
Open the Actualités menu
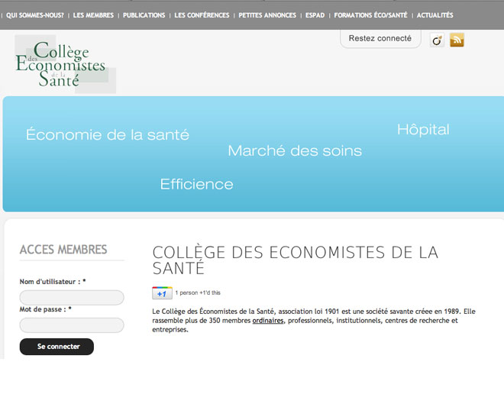[x=435, y=15]
